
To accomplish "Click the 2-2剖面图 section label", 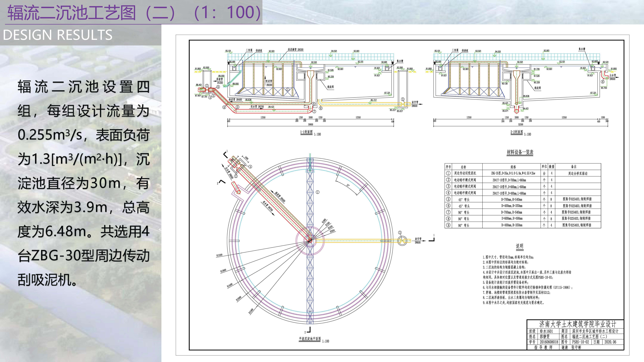I will point(516,132).
